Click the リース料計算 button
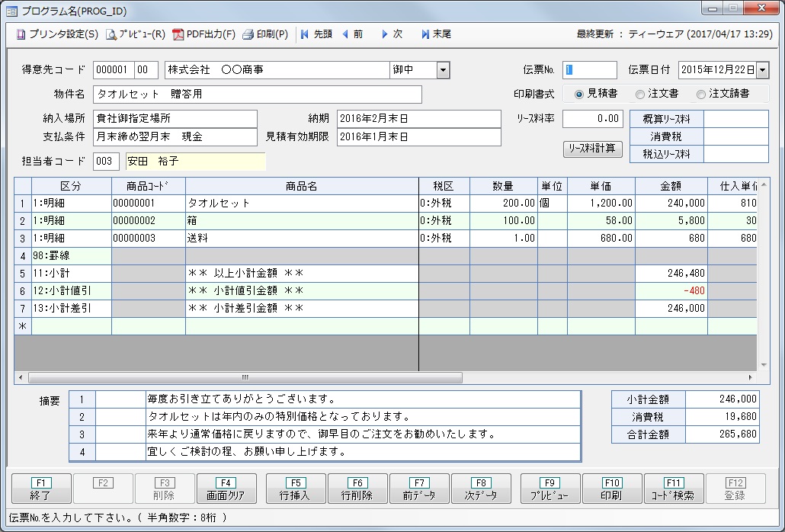 593,149
